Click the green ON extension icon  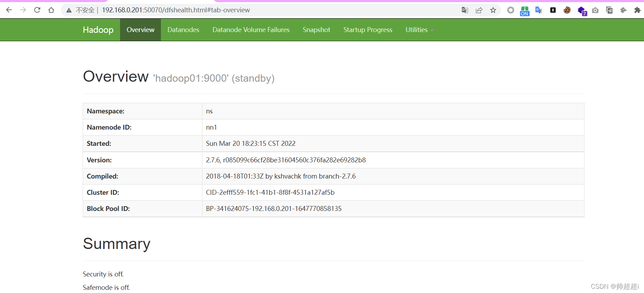pos(525,11)
